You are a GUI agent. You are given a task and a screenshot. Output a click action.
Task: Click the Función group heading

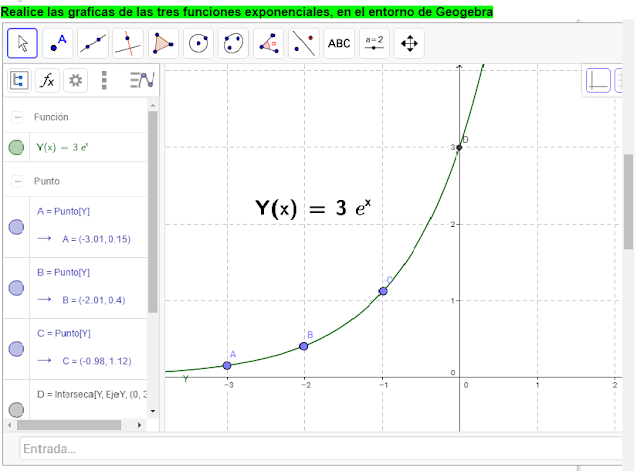click(51, 117)
